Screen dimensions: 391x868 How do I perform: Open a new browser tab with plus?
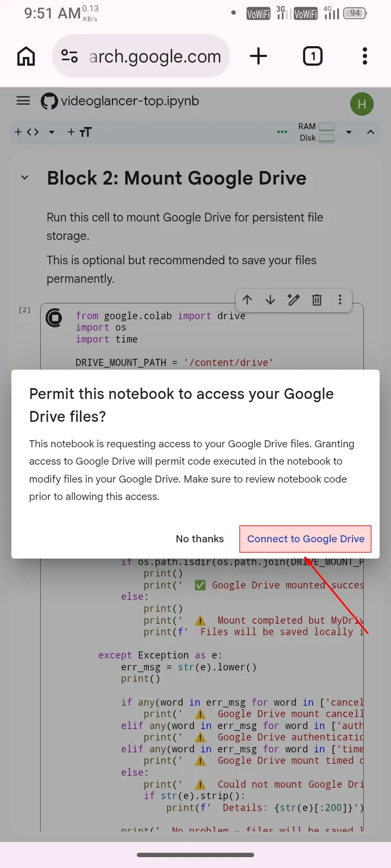pyautogui.click(x=258, y=56)
